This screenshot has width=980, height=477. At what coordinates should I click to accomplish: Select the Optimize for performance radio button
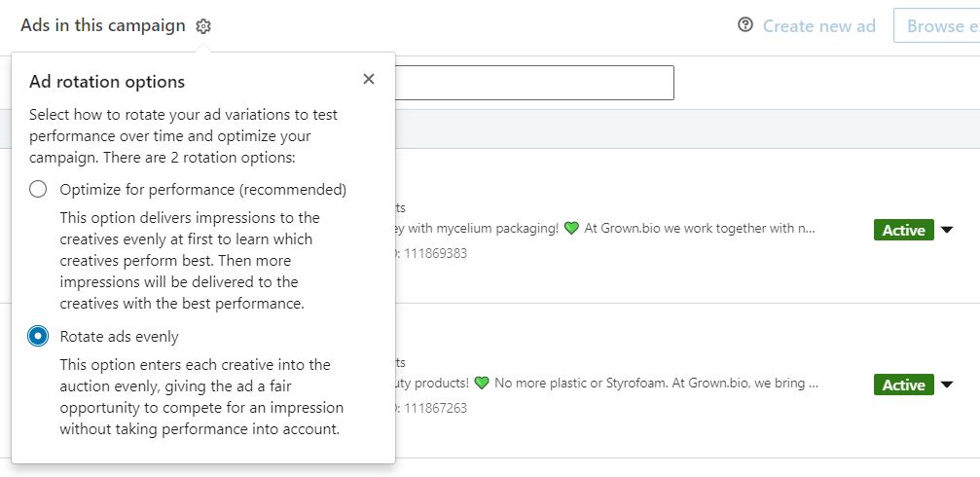point(38,189)
